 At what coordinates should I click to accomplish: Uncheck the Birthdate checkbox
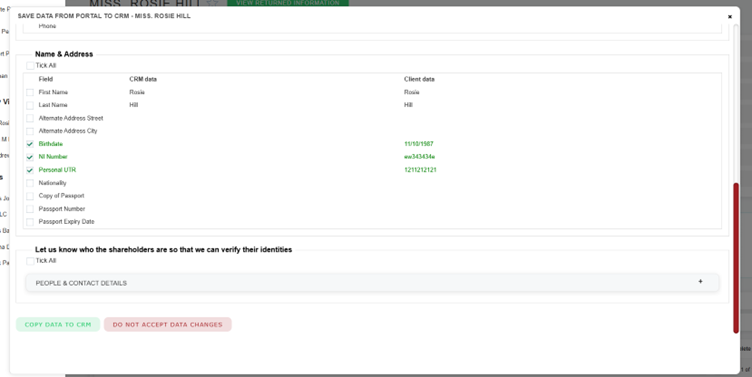click(30, 144)
